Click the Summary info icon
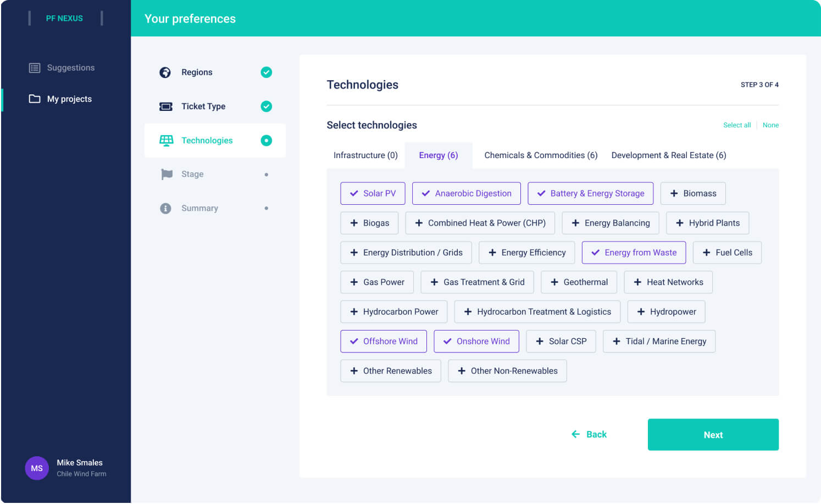The width and height of the screenshot is (821, 504). (165, 209)
